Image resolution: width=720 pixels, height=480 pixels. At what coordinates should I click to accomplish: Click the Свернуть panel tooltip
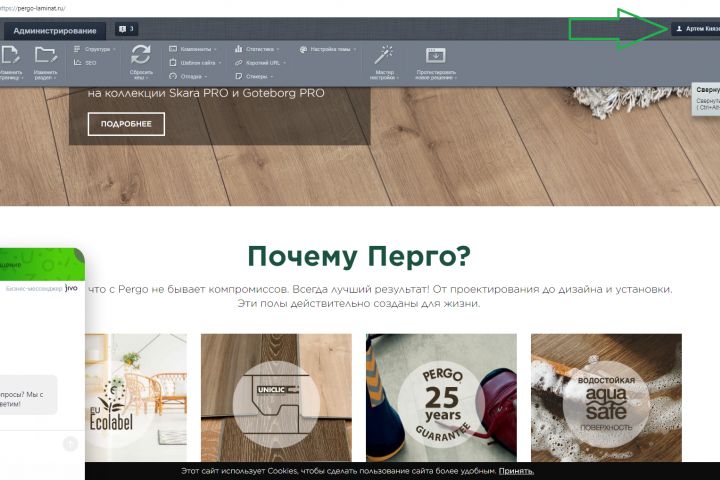click(706, 98)
